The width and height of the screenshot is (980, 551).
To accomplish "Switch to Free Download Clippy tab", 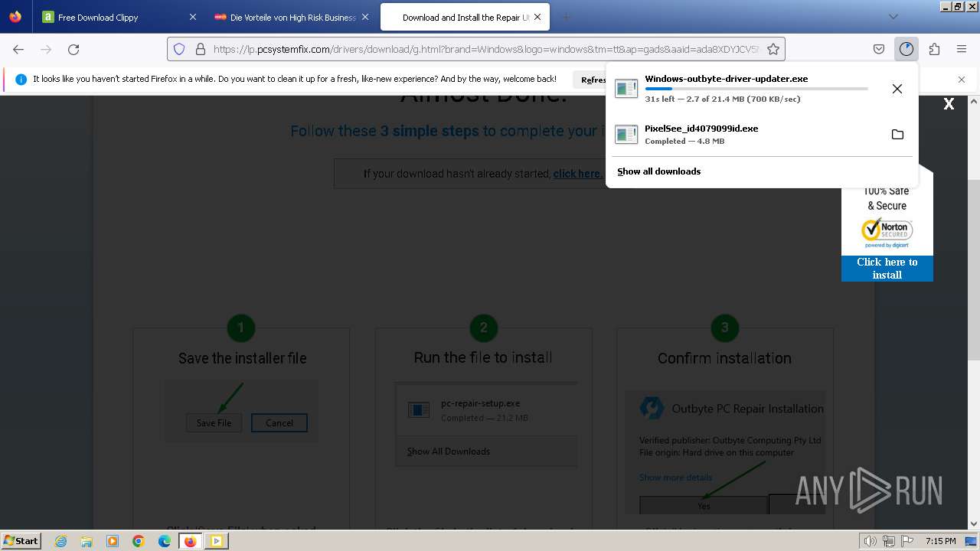I will (119, 17).
